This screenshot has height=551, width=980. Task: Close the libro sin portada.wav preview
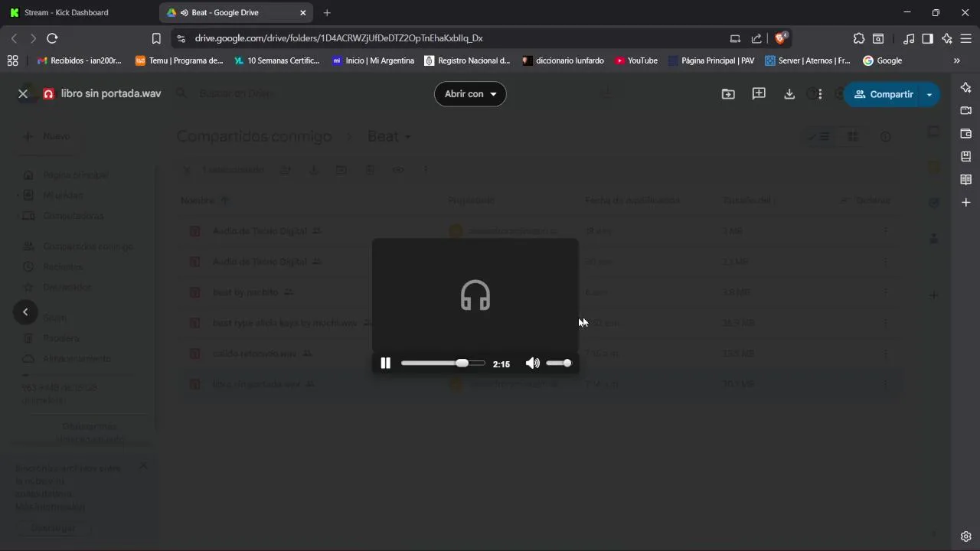click(23, 93)
